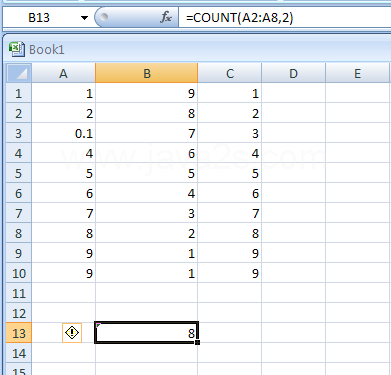Select column E header
391x375 pixels.
point(357,73)
